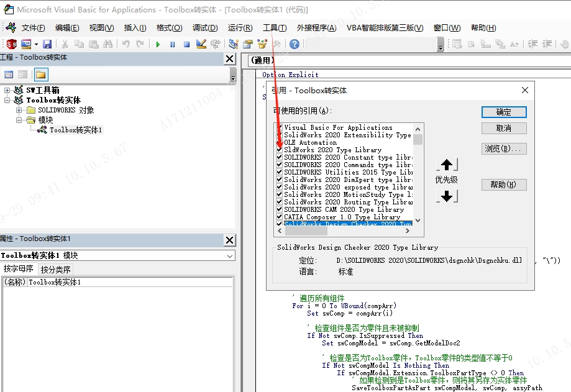The height and width of the screenshot is (392, 571).
Task: Click the View Code icon in project pane
Action: (x=9, y=75)
